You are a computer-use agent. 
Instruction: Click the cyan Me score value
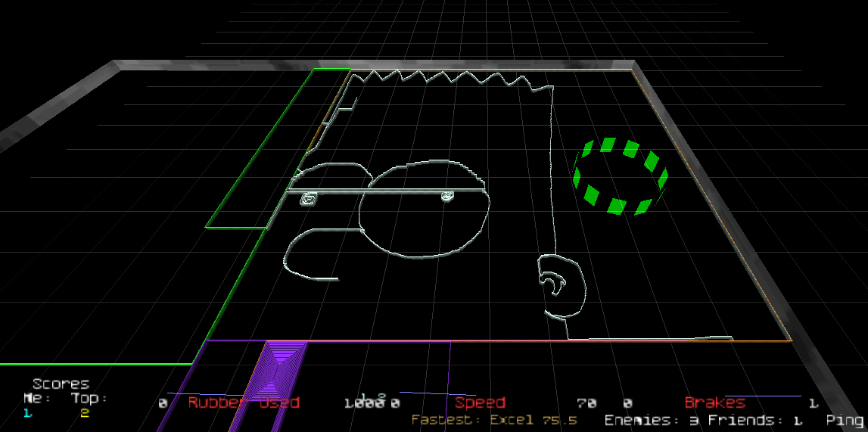pyautogui.click(x=28, y=413)
